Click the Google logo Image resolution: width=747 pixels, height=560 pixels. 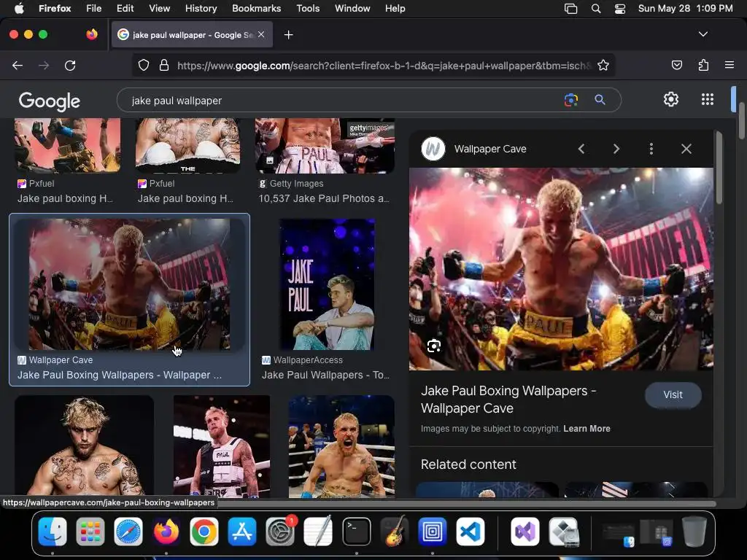pyautogui.click(x=50, y=101)
